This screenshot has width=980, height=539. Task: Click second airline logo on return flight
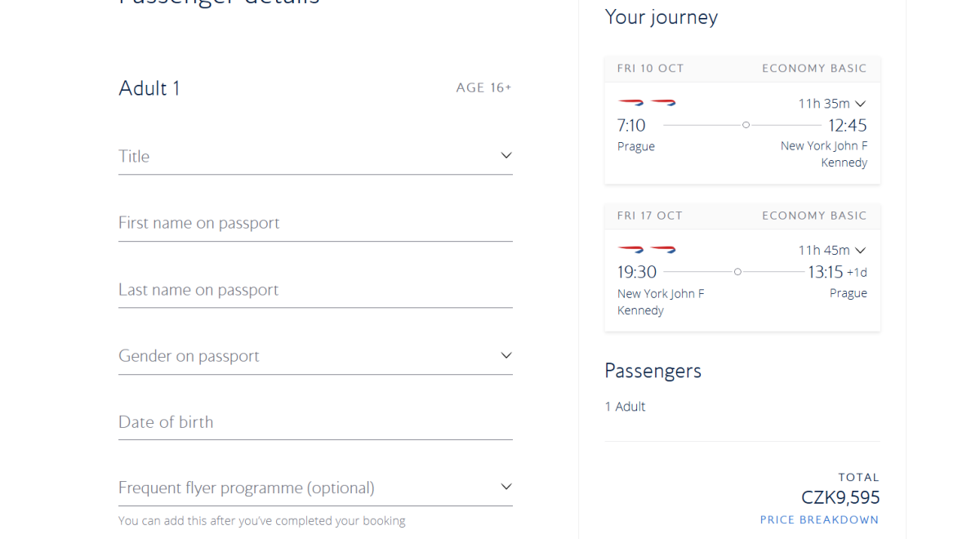[x=663, y=249]
